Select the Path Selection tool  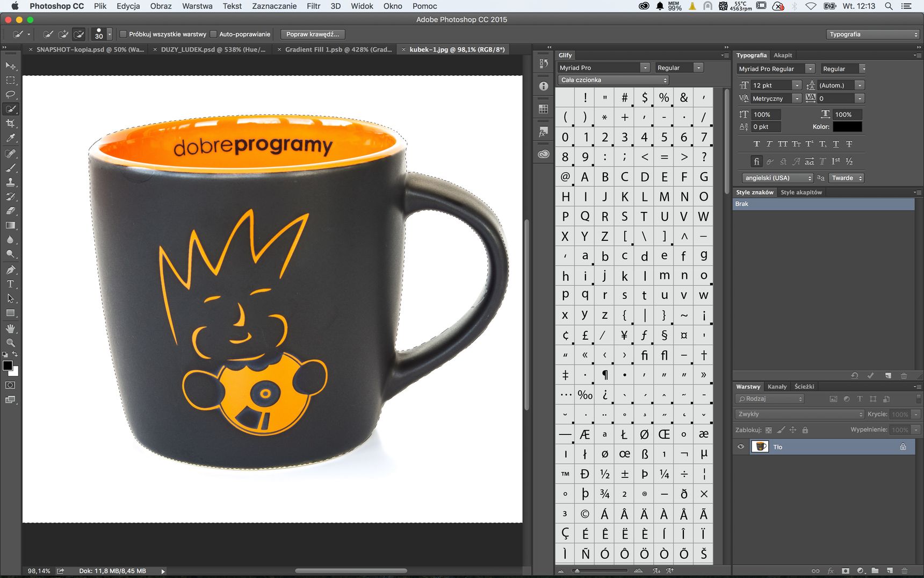[x=10, y=298]
